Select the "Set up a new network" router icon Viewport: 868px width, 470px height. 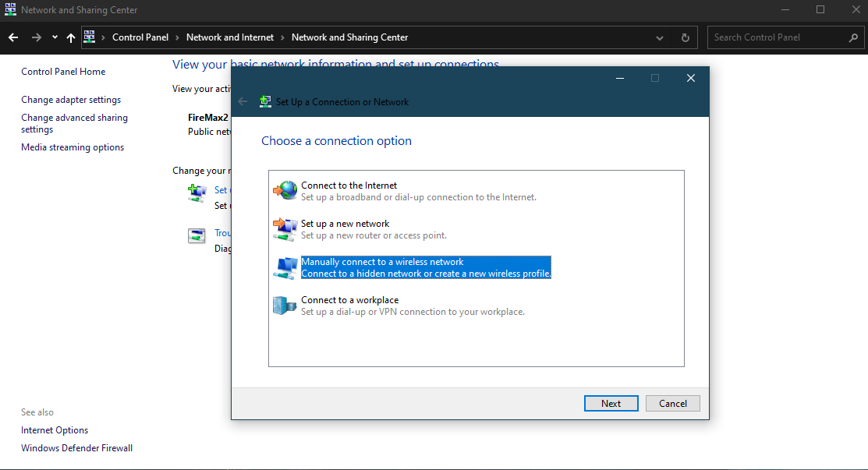[285, 228]
